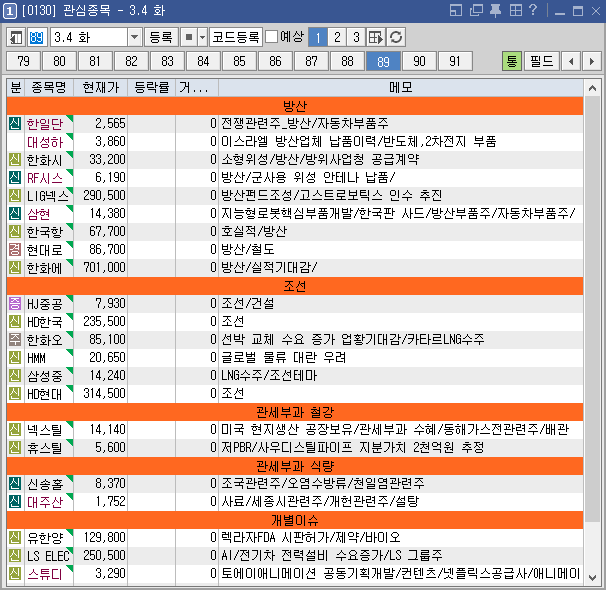This screenshot has height=590, width=606.
Task: Select stock 대주산 in the list
Action: (45, 502)
